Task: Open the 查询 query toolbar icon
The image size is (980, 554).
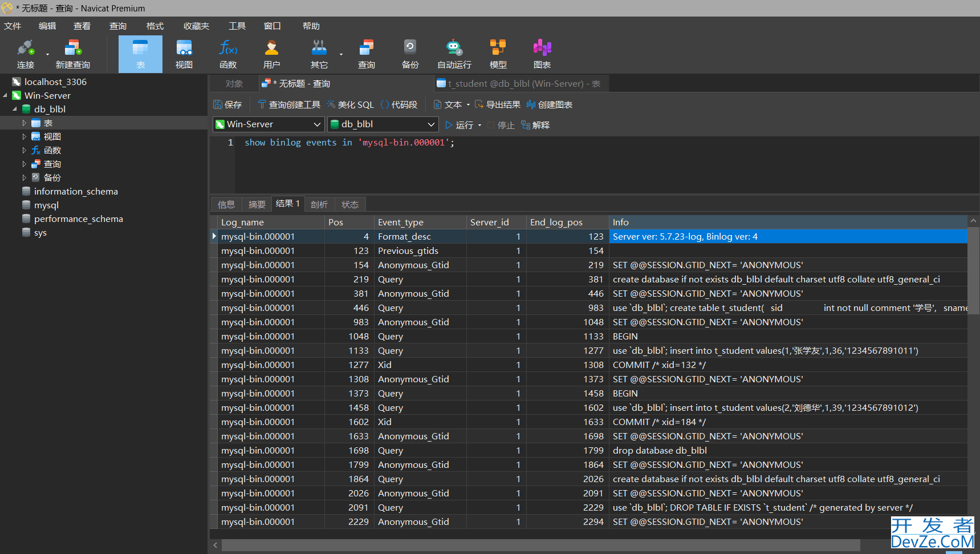Action: [x=367, y=54]
